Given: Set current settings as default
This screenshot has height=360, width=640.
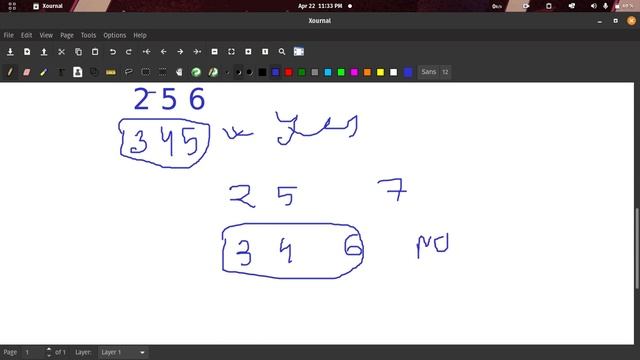Looking at the screenshot, I should pyautogui.click(x=213, y=72).
